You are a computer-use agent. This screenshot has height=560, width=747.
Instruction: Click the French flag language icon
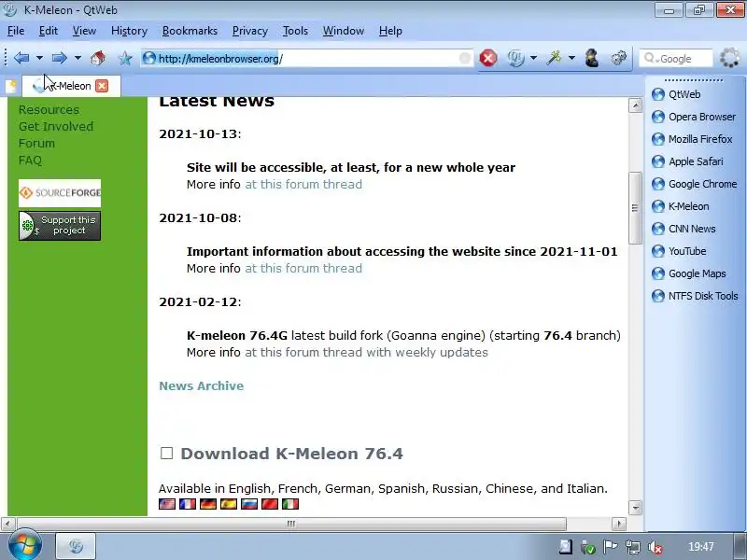point(188,504)
